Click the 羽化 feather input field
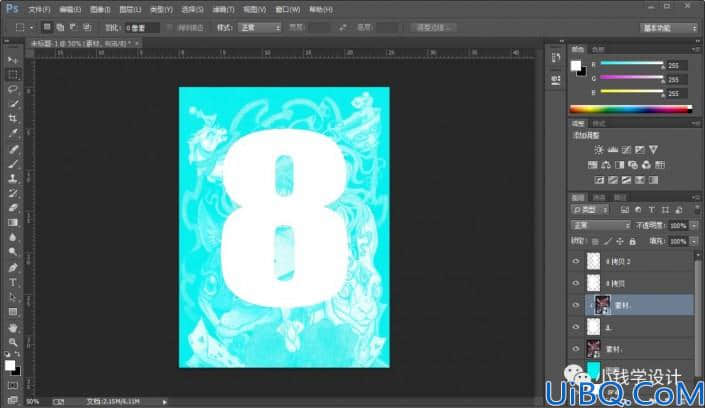705x408 pixels. pyautogui.click(x=142, y=28)
